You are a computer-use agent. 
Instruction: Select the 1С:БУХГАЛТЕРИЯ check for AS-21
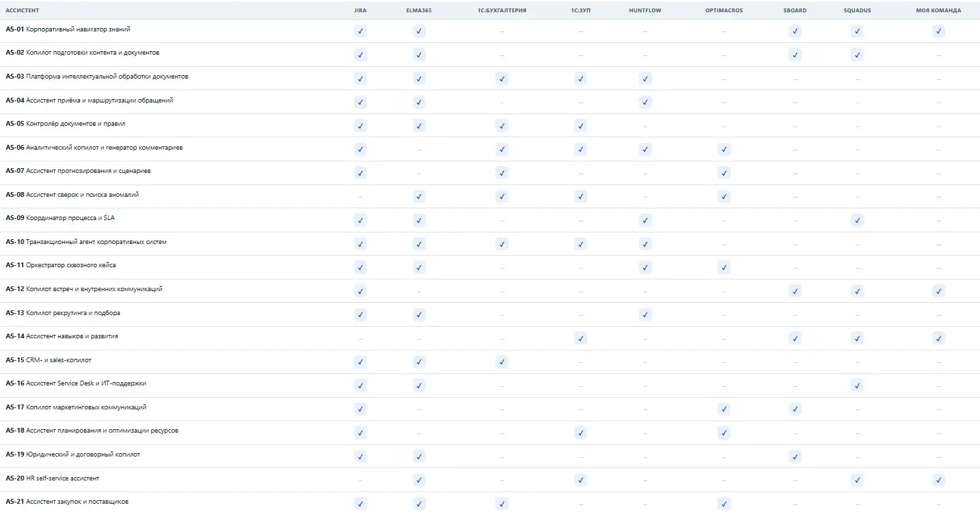pos(502,504)
